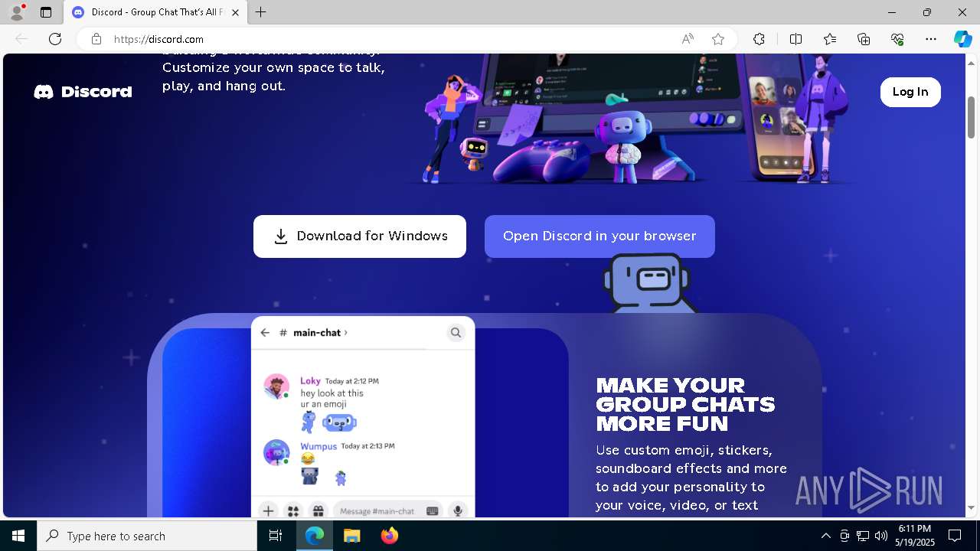Viewport: 980px width, 551px height.
Task: Open browser Extensions puzzle icon
Action: [x=759, y=39]
